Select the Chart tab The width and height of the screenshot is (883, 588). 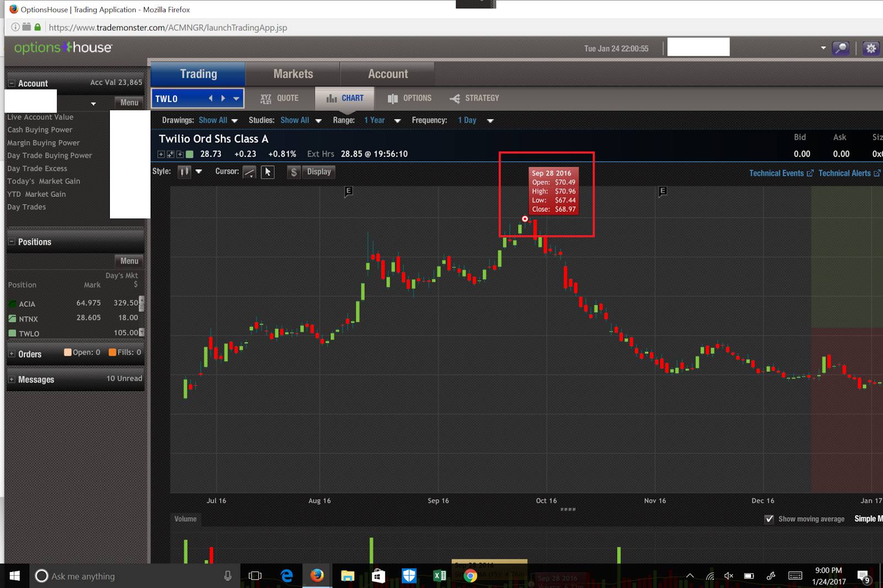345,98
